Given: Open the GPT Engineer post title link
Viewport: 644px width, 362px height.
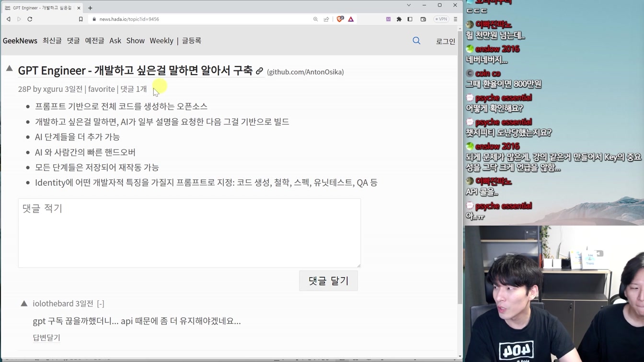Looking at the screenshot, I should 135,70.
